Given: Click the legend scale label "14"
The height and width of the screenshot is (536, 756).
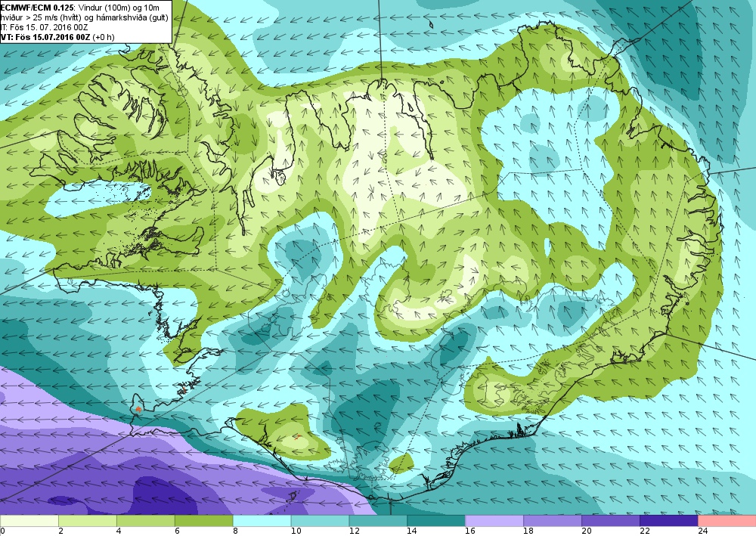Looking at the screenshot, I should click(412, 531).
